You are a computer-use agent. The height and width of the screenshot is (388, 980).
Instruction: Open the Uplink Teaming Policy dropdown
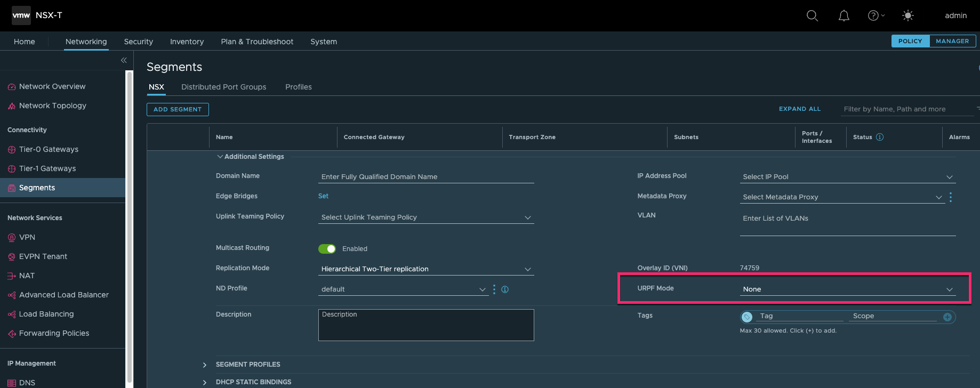tap(426, 217)
